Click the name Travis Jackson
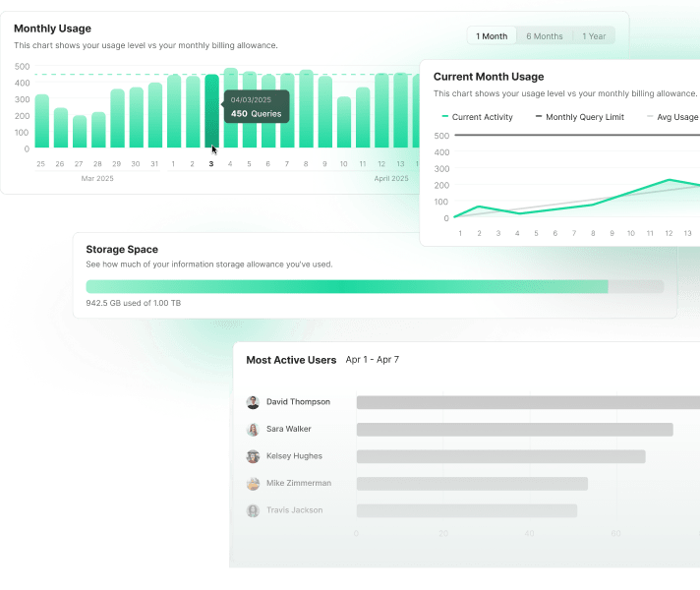The image size is (700, 590). point(294,510)
